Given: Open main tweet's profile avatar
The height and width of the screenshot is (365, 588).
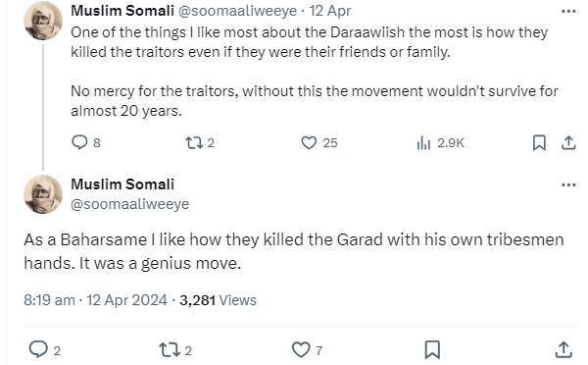Looking at the screenshot, I should [43, 194].
